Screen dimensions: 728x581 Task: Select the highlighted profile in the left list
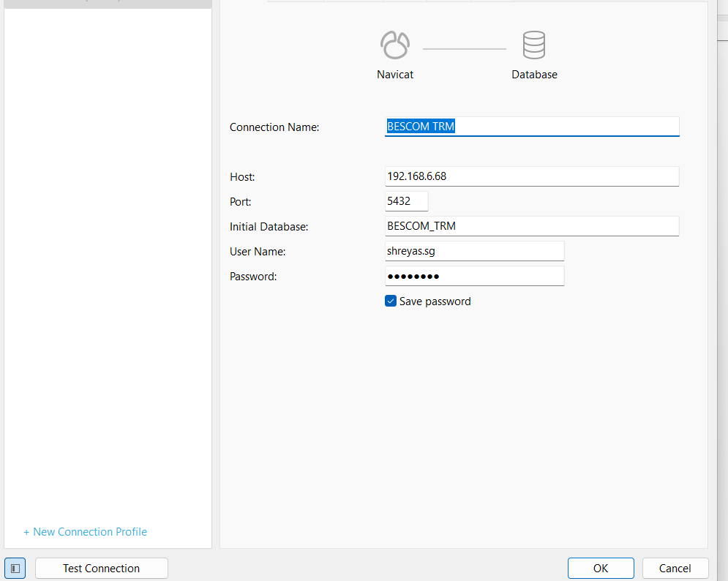[108, 4]
